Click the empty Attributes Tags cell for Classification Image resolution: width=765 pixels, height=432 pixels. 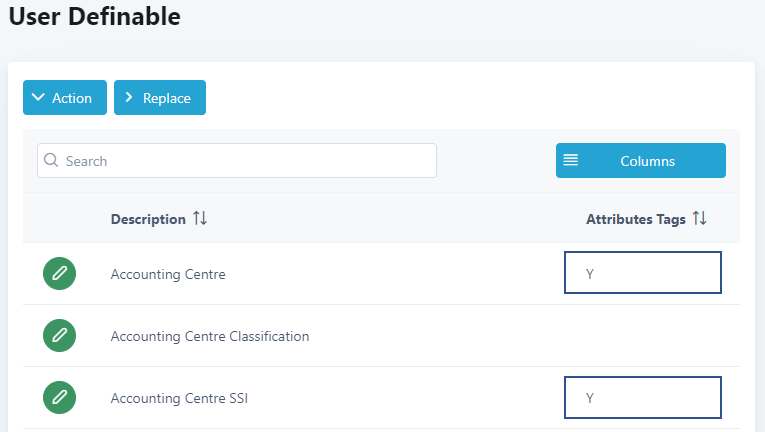(642, 335)
